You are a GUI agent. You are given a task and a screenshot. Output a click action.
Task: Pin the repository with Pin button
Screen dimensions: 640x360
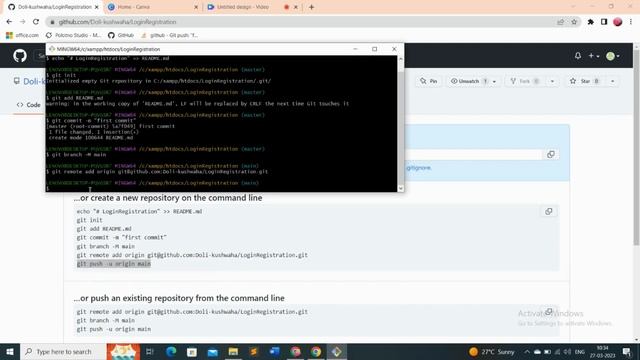[x=429, y=81]
